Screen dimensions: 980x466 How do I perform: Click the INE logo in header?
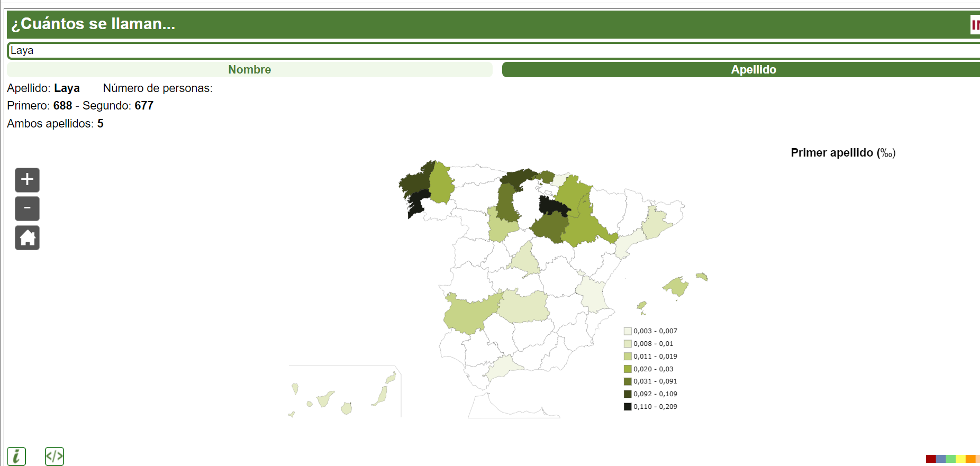pos(975,24)
